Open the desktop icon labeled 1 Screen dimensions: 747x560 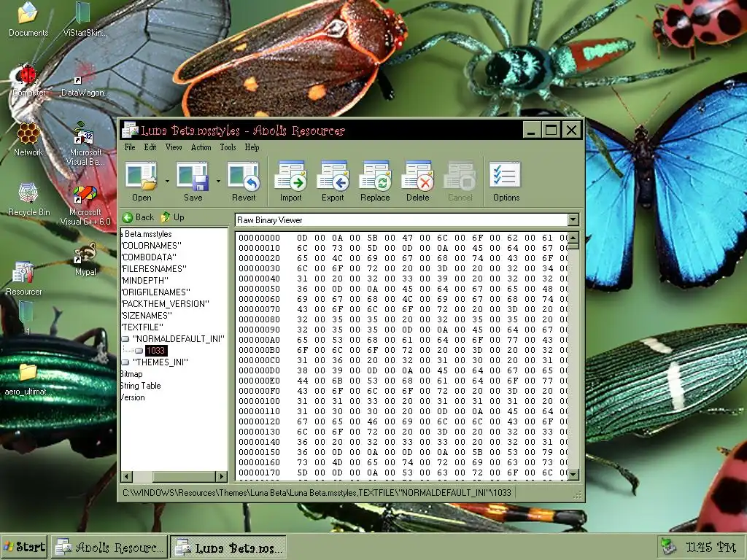(x=27, y=316)
